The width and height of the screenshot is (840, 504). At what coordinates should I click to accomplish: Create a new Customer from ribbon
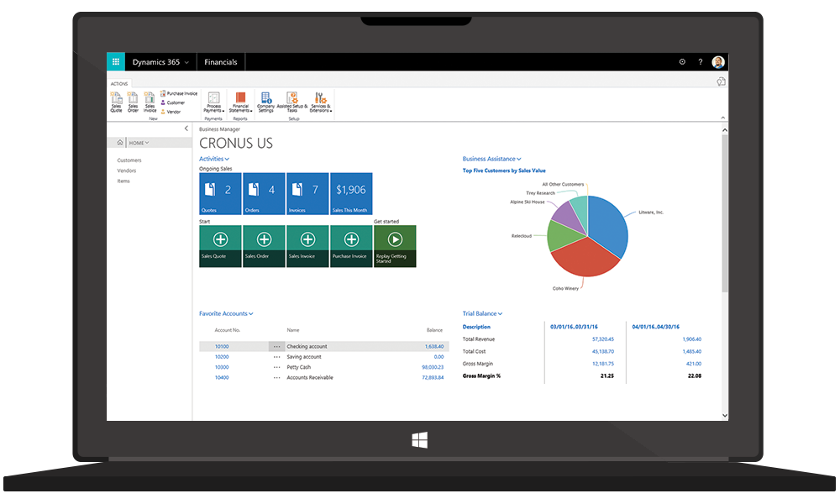point(172,102)
